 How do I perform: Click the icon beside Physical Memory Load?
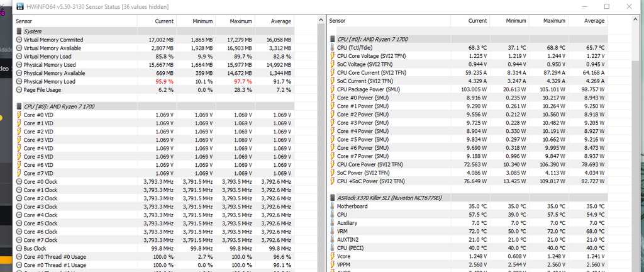[19, 81]
